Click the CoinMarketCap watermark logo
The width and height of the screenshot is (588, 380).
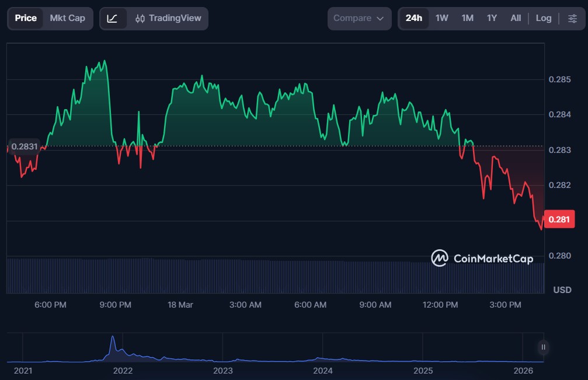482,258
